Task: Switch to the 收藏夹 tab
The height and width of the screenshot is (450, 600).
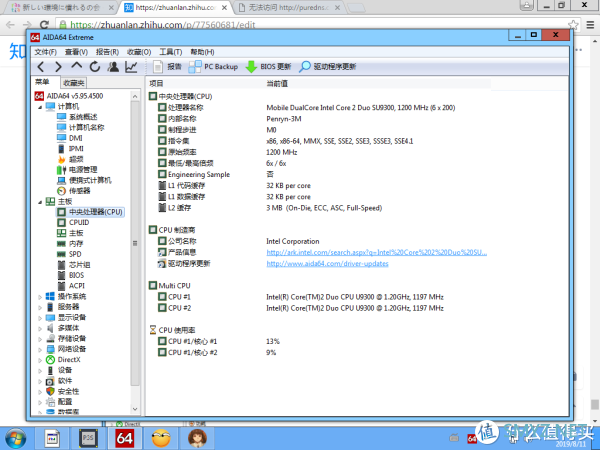Action: 73,83
